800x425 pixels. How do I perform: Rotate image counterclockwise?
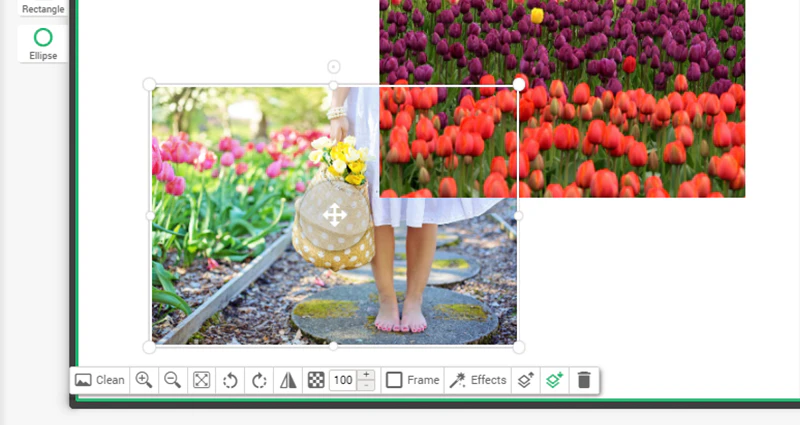pyautogui.click(x=230, y=380)
